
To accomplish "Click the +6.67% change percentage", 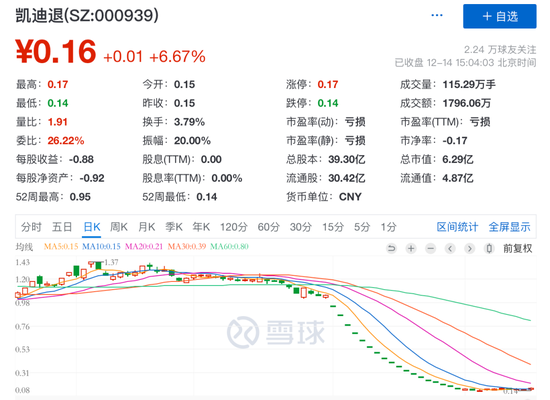I will (x=177, y=56).
